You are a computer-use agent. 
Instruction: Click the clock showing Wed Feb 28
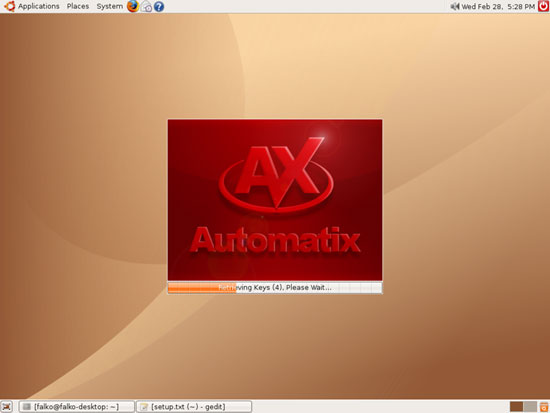498,7
